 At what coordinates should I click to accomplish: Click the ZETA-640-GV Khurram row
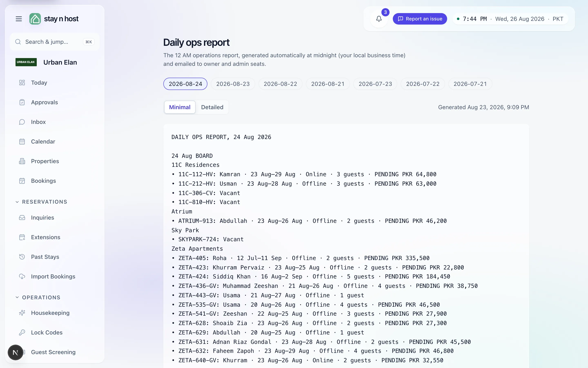point(307,360)
